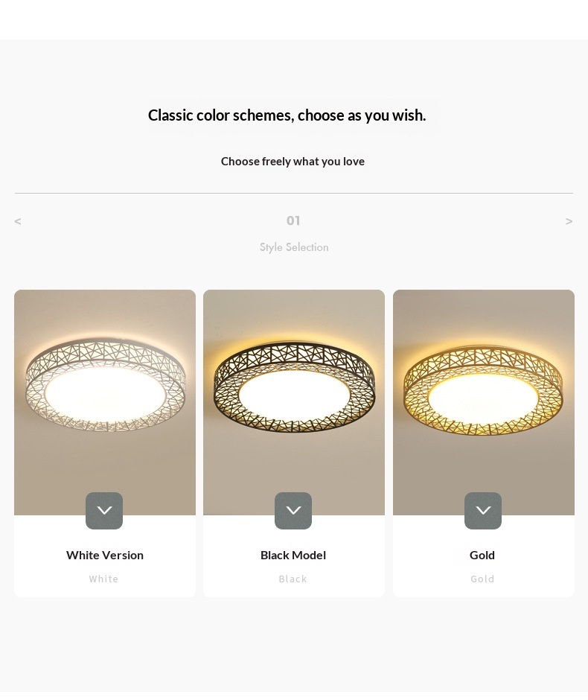Click the gray "Black" subtitle label
Image resolution: width=588 pixels, height=700 pixels.
tap(293, 579)
